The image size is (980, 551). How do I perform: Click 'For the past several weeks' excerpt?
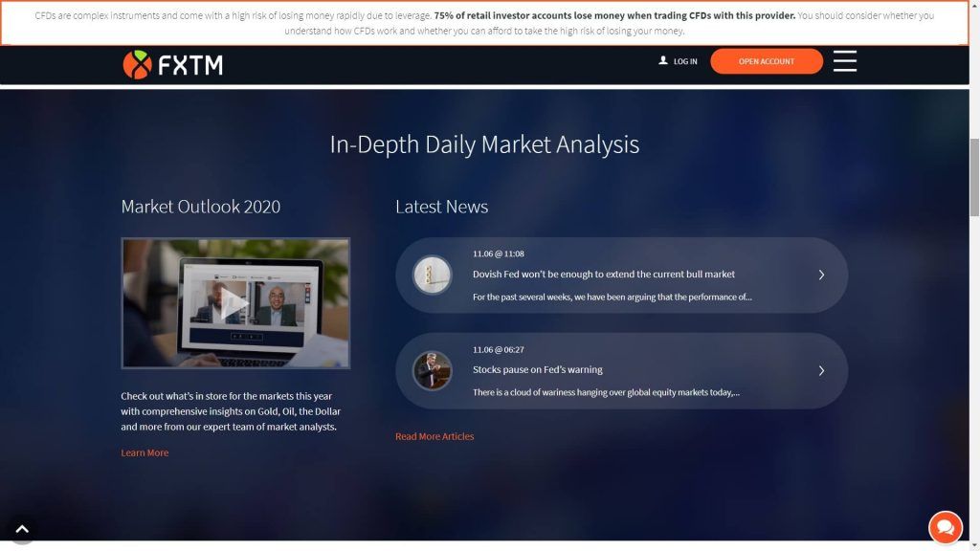tap(612, 297)
